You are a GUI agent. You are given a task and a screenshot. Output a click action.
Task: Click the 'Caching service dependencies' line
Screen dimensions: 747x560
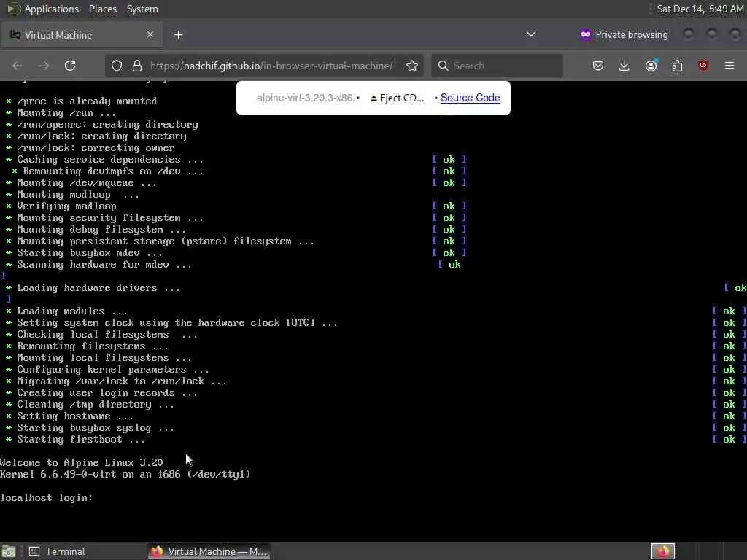tap(104, 160)
